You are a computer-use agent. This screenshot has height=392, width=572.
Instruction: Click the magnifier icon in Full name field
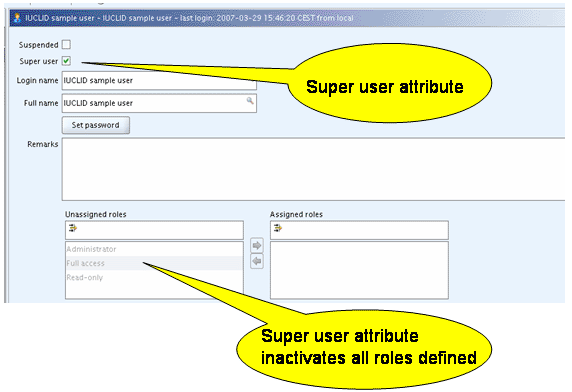pos(250,101)
